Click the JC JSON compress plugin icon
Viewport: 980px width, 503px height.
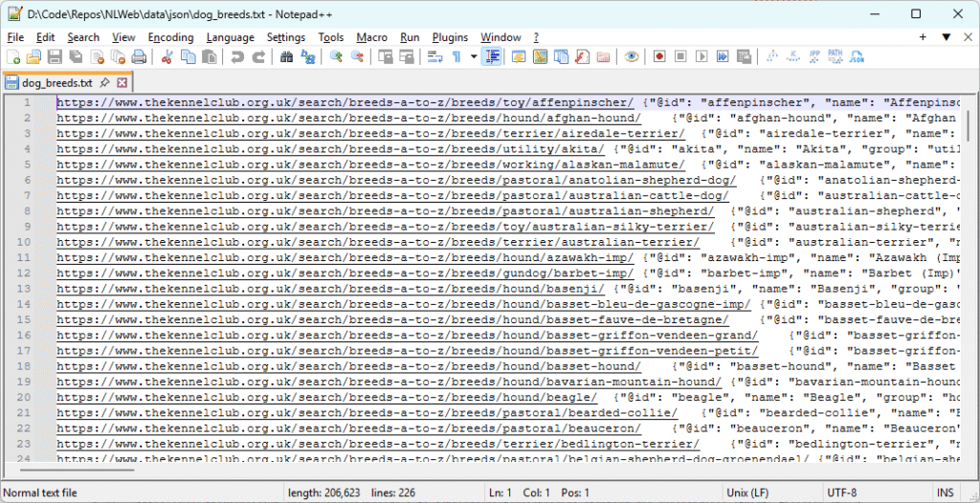click(x=793, y=57)
